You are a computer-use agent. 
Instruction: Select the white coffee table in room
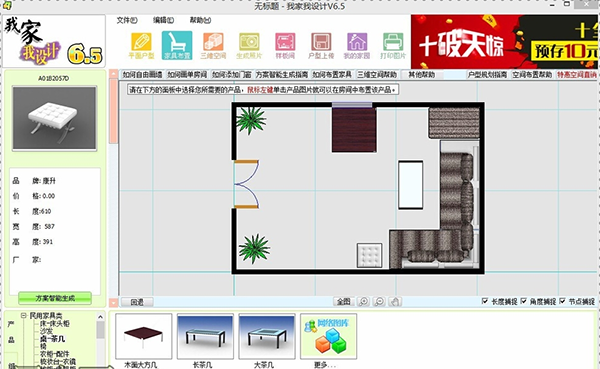click(411, 185)
